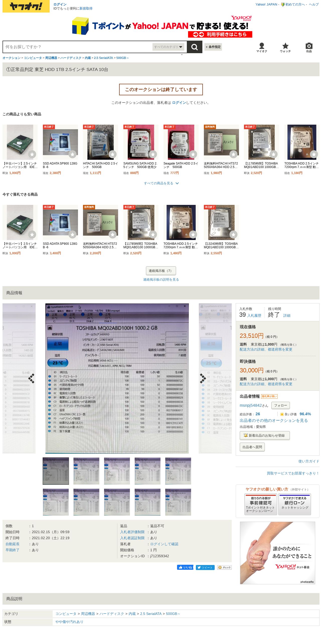Show next product image arrow
The height and width of the screenshot is (644, 322).
click(x=203, y=378)
